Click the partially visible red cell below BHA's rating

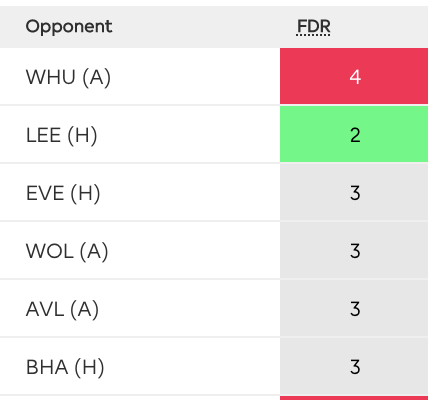pos(354,398)
